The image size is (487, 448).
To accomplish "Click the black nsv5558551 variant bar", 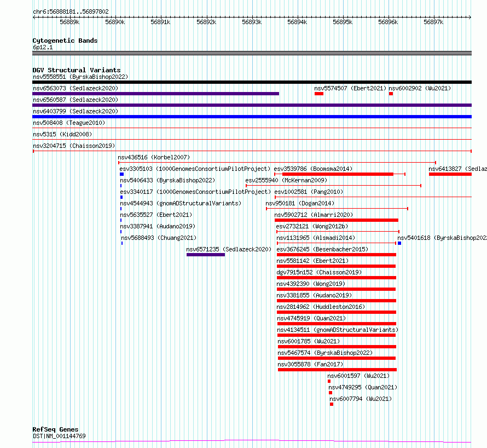I will tap(252, 82).
